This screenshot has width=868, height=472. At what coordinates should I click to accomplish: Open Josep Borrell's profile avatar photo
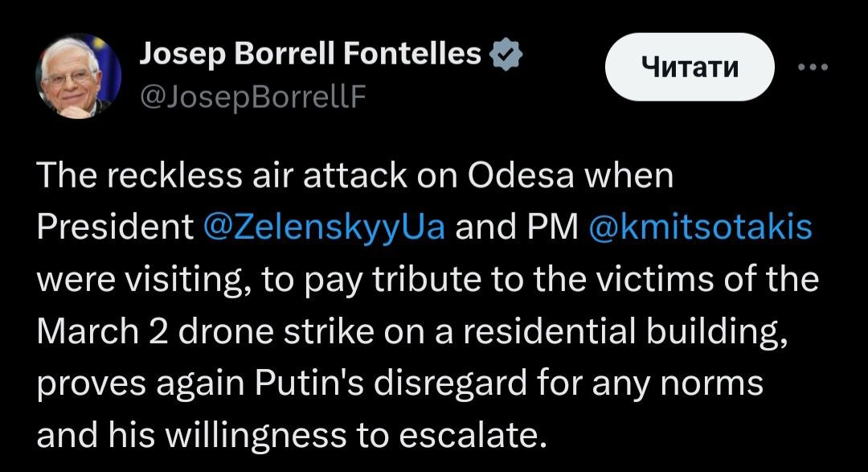coord(78,76)
